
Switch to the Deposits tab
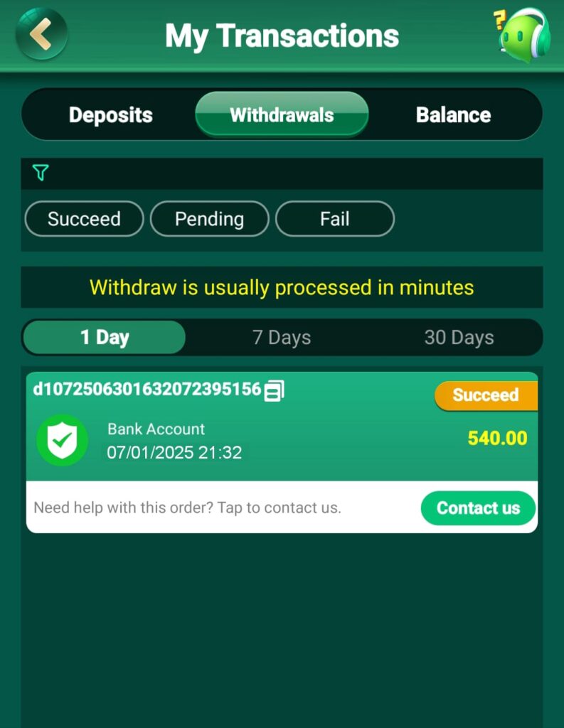[x=110, y=114]
